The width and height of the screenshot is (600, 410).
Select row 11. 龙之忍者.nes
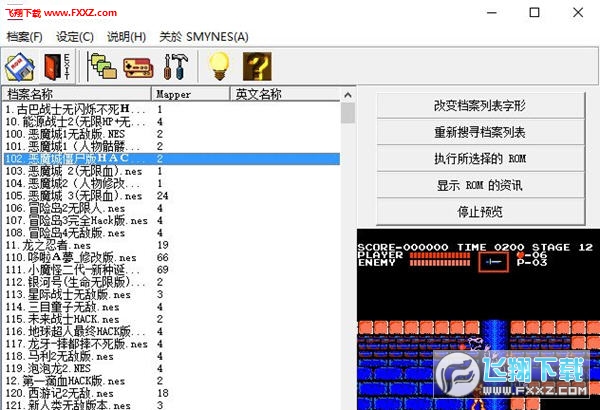tap(171, 245)
